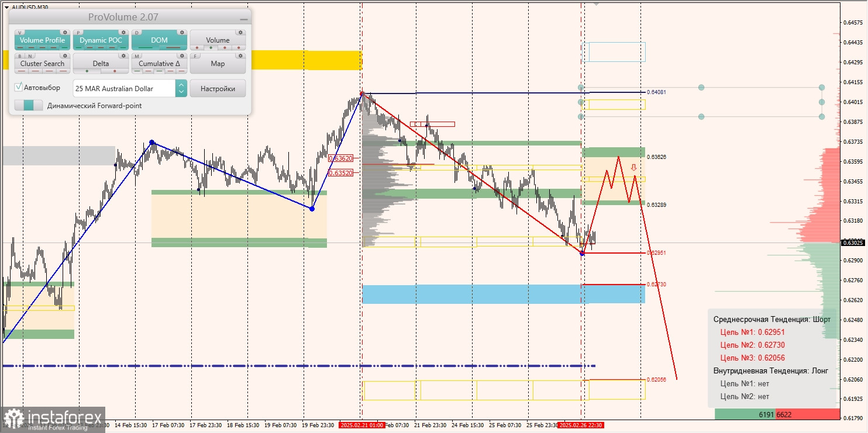Click the 2025.02.21 01:00 date label

[x=361, y=425]
